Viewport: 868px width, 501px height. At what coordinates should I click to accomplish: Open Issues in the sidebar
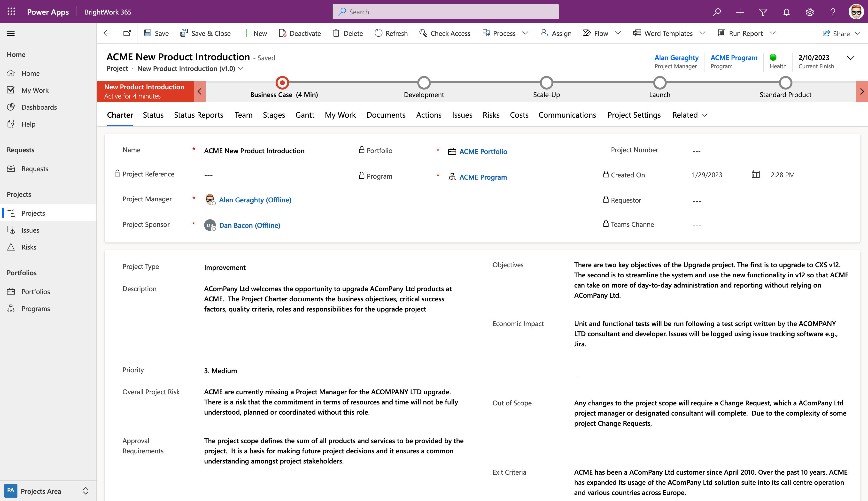pyautogui.click(x=48, y=230)
